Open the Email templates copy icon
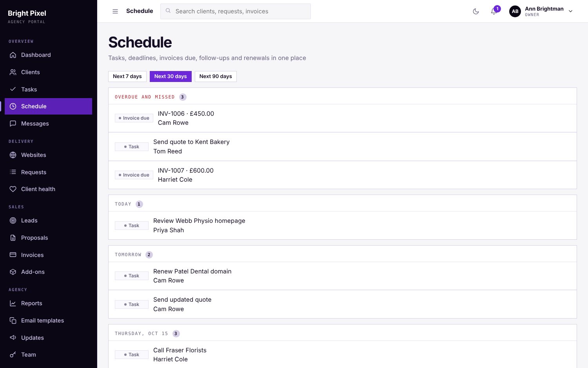Screen dimensions: 588x368 tap(13, 321)
